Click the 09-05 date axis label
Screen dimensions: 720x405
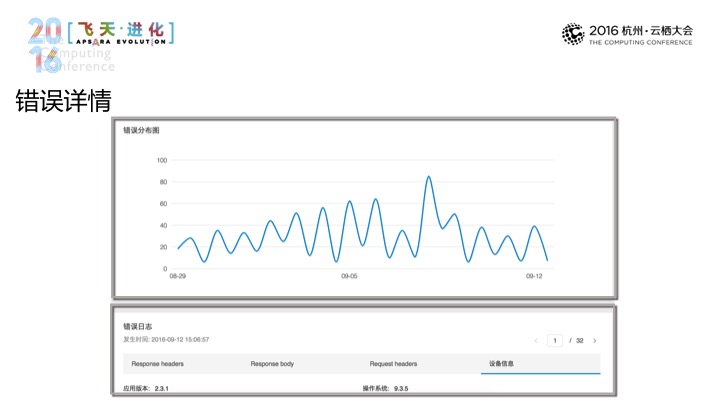[349, 276]
